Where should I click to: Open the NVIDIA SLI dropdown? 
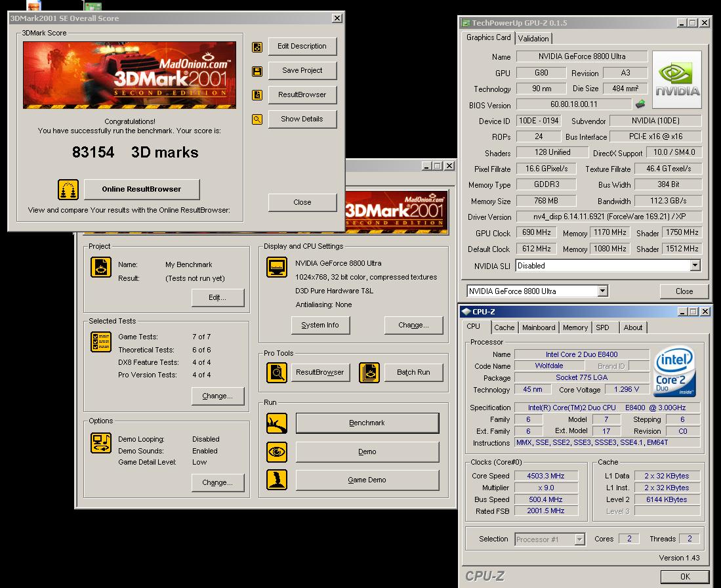point(695,266)
